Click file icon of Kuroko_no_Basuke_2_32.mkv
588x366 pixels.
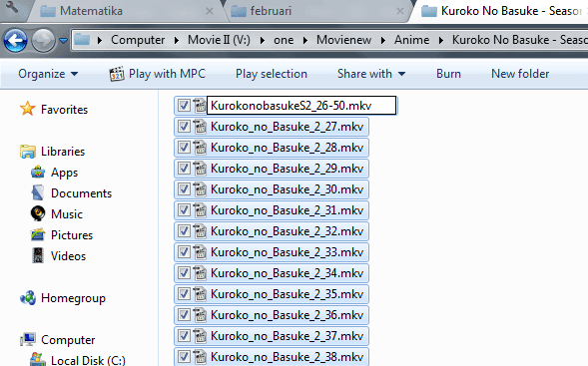(x=200, y=231)
